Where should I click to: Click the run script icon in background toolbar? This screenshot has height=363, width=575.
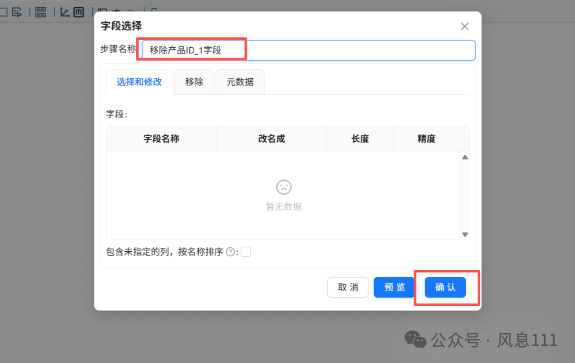point(17,12)
